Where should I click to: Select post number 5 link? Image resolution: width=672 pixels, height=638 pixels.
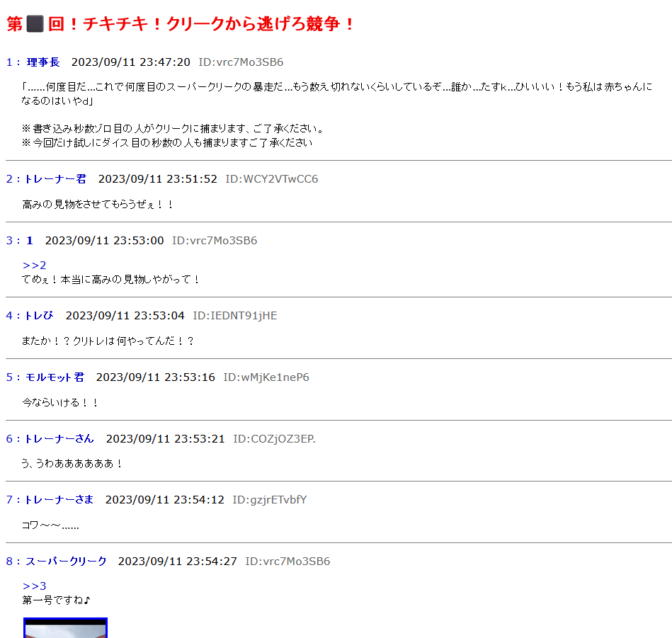point(10,377)
